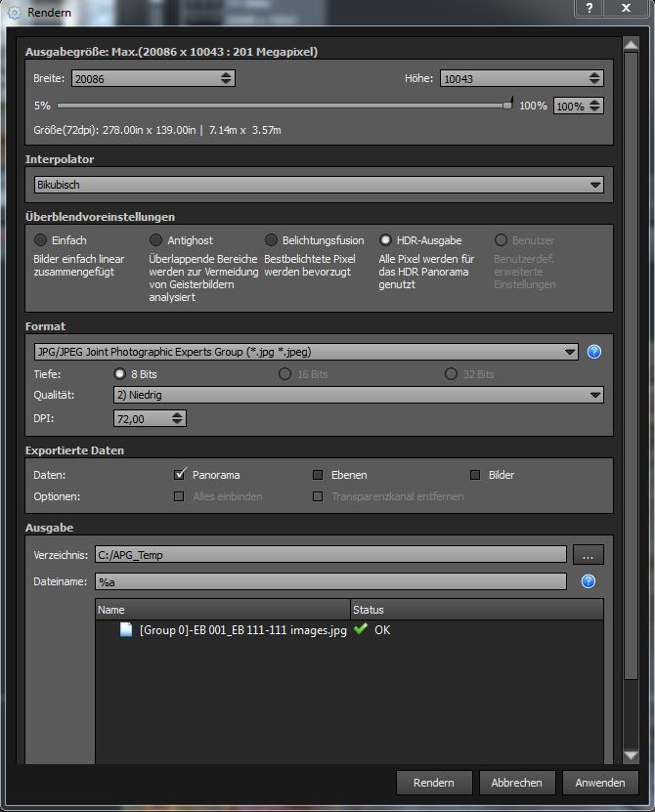Open the Interpolator Bikubisch dropdown
Image resolution: width=655 pixels, height=812 pixels.
click(319, 184)
